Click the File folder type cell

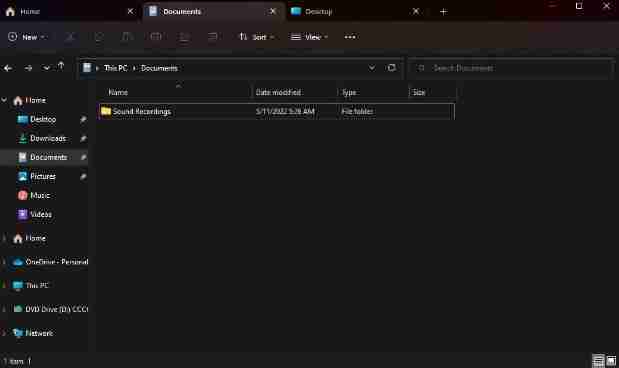357,112
